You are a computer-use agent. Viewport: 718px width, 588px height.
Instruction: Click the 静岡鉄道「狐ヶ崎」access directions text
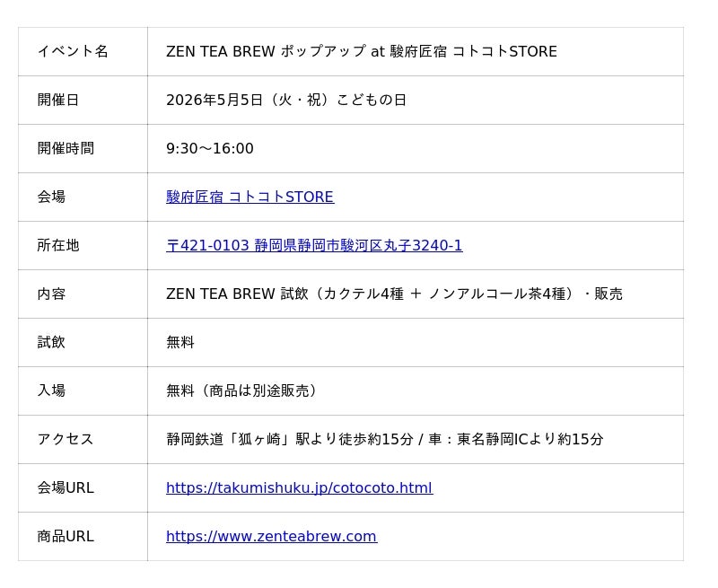click(x=385, y=440)
